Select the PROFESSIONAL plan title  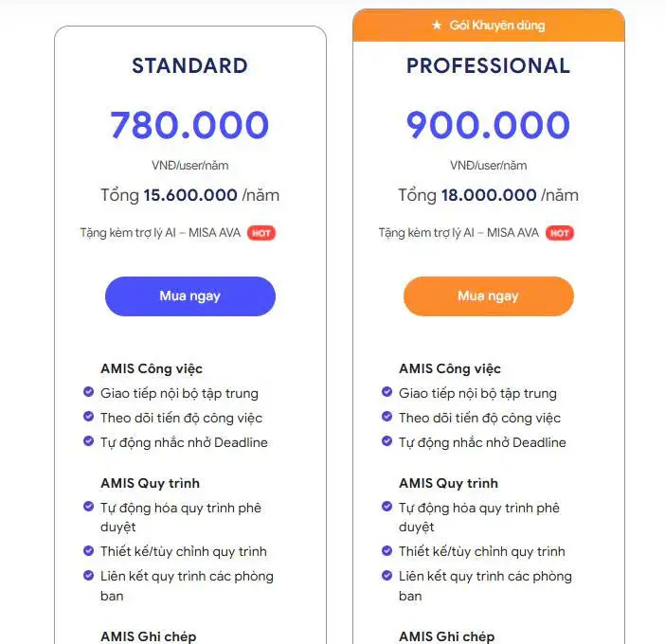pos(488,65)
